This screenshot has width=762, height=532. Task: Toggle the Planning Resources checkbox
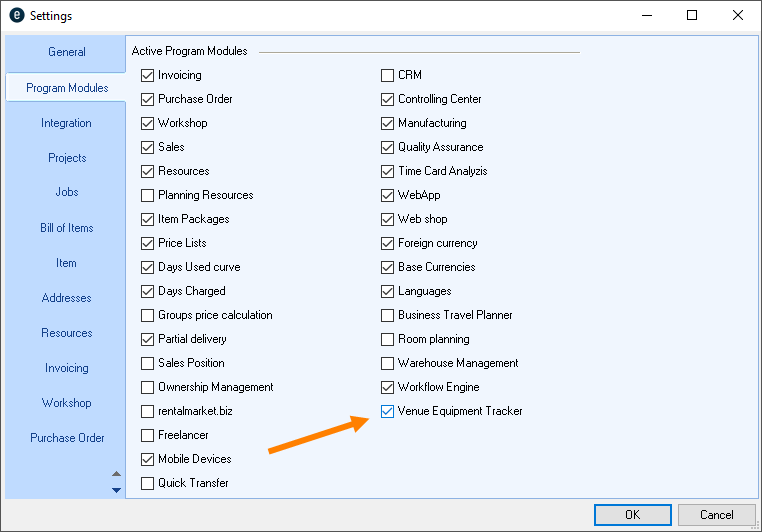(148, 195)
